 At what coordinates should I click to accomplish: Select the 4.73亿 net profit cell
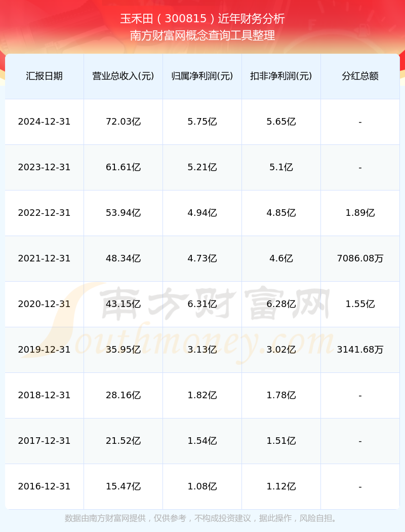[x=202, y=259]
